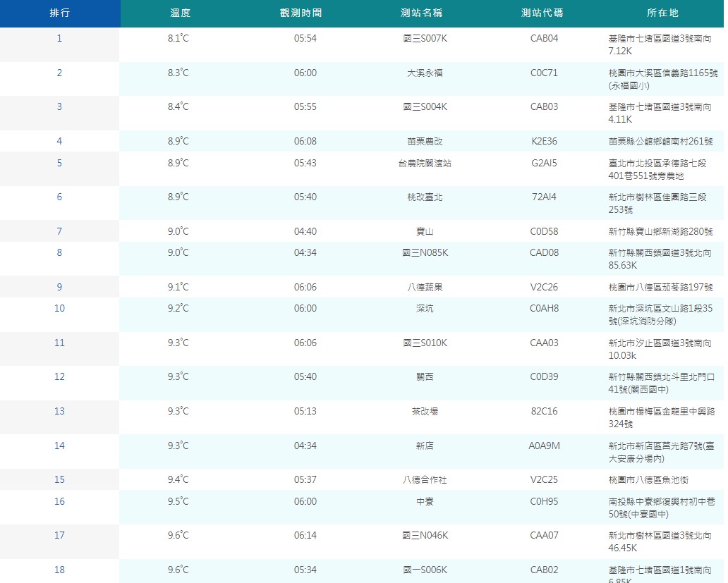
Task: Click the 茶改場 station name
Action: click(x=425, y=412)
